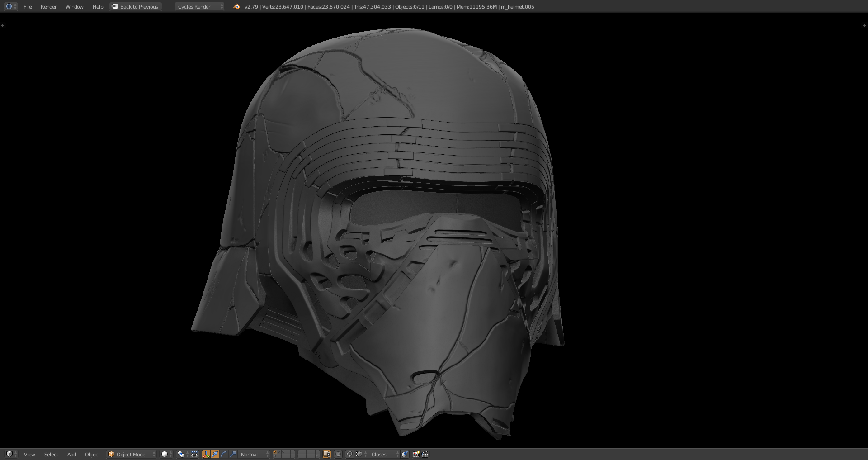Click 'Verts:23,647,010' in the header
Screen dimensions: 868x460
pyautogui.click(x=283, y=7)
